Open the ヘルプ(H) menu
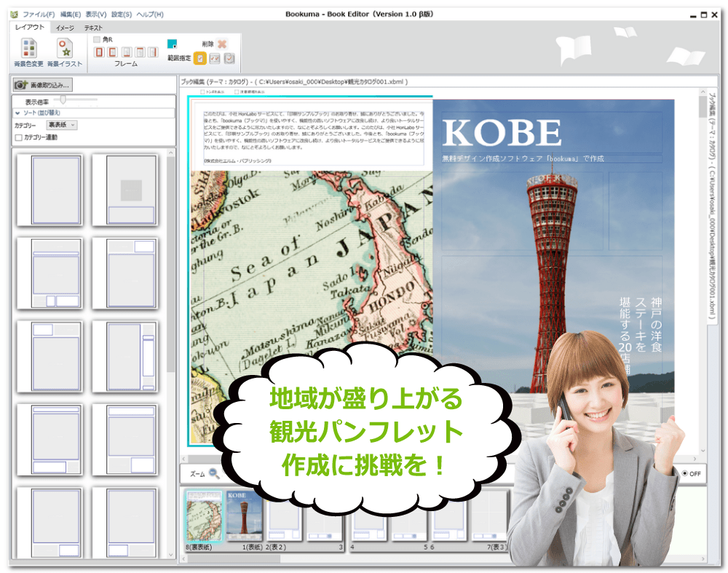This screenshot has height=573, width=728. (x=150, y=14)
